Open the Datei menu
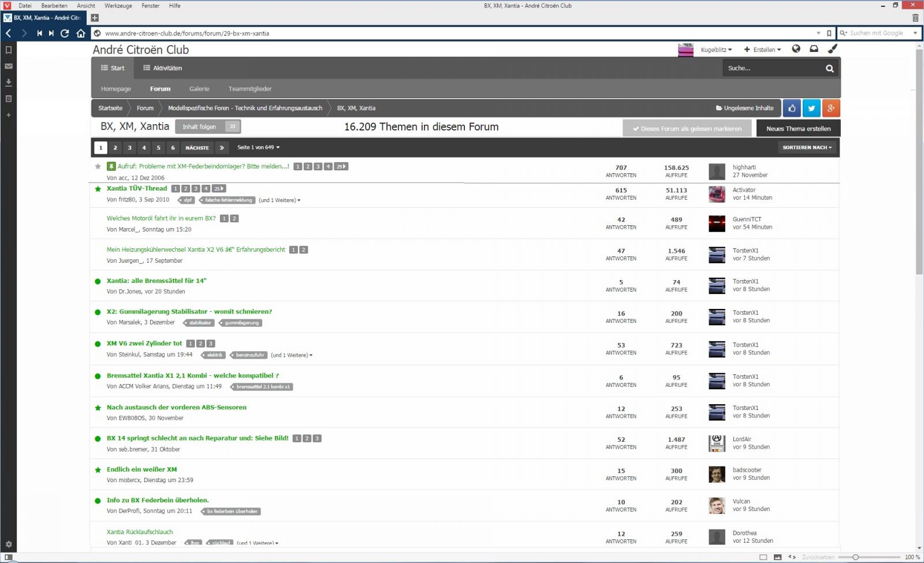This screenshot has width=924, height=563. coord(25,6)
